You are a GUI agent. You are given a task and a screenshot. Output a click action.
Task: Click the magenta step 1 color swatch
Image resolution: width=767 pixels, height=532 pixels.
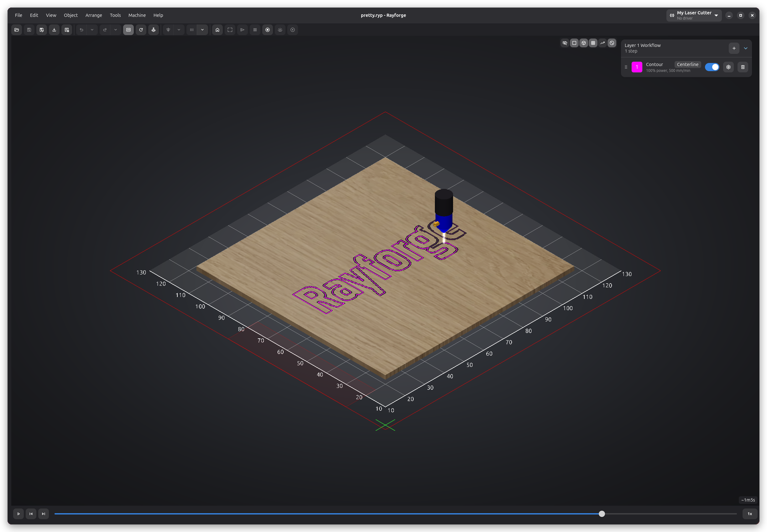pos(637,67)
